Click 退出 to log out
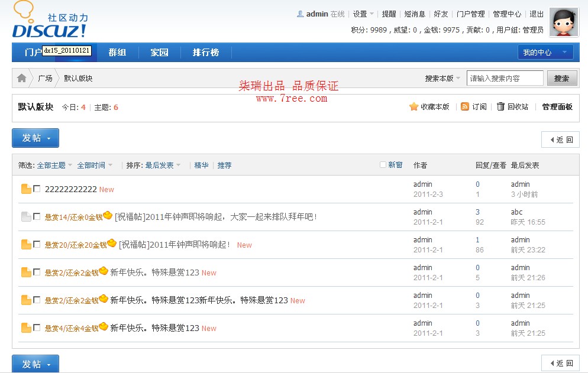The height and width of the screenshot is (373, 588). pos(537,14)
